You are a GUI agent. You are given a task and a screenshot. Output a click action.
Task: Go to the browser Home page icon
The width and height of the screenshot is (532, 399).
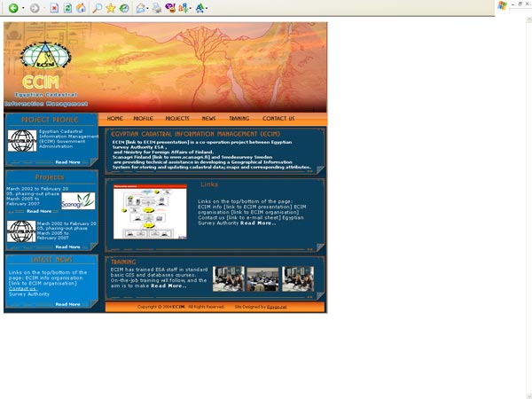81,8
